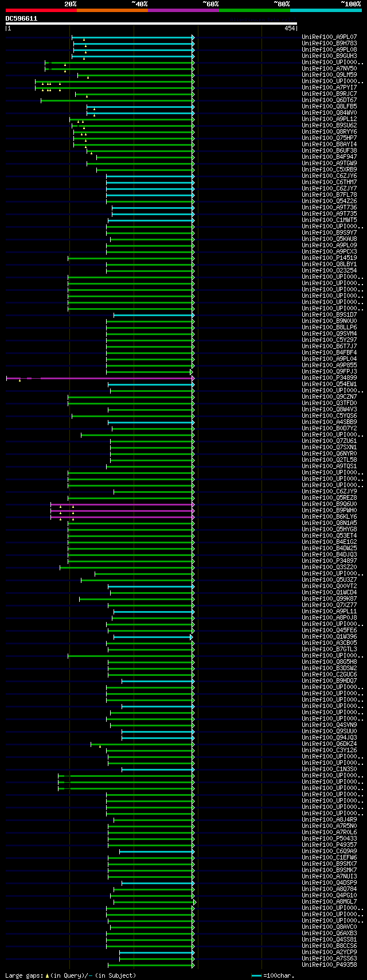This screenshot has height=980, width=367.
Task: Select the UniRef100_Q7SXN1 label
Action: tap(329, 448)
